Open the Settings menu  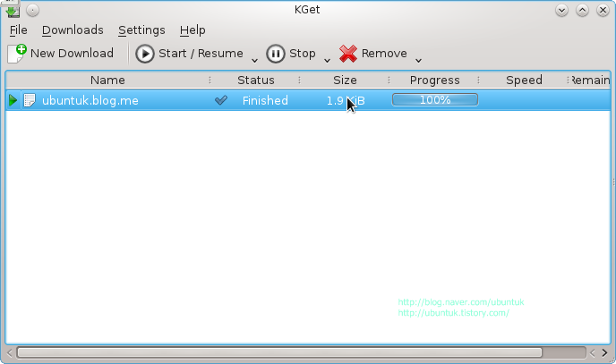pos(141,30)
